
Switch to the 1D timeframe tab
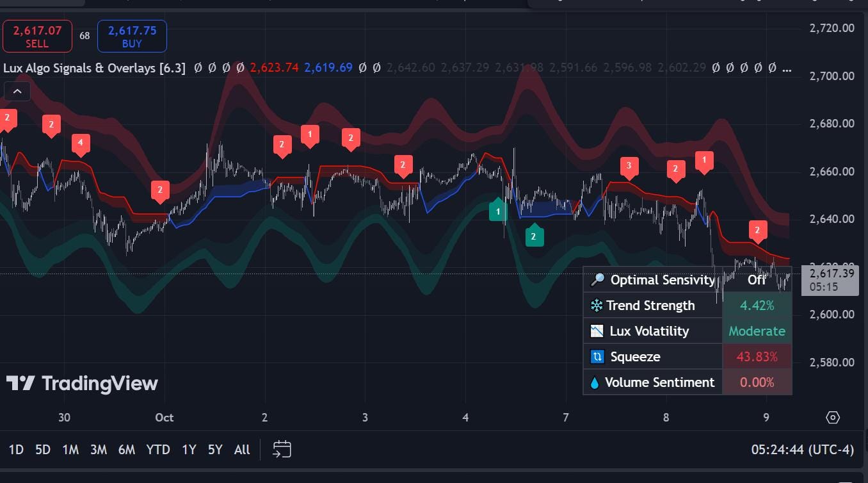[x=15, y=449]
